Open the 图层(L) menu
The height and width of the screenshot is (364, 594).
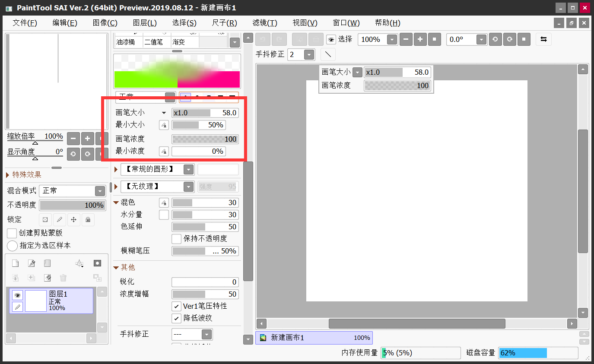click(x=145, y=23)
